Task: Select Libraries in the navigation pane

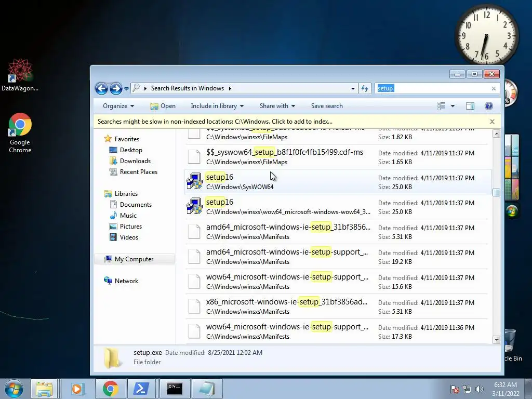Action: [x=126, y=193]
